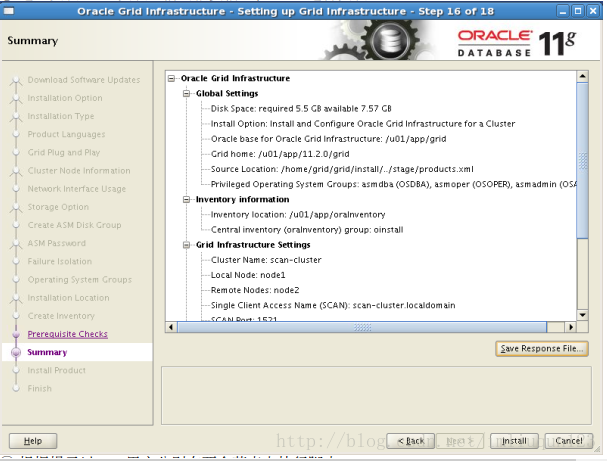Click the Installation Type step
607x461 pixels.
click(61, 116)
